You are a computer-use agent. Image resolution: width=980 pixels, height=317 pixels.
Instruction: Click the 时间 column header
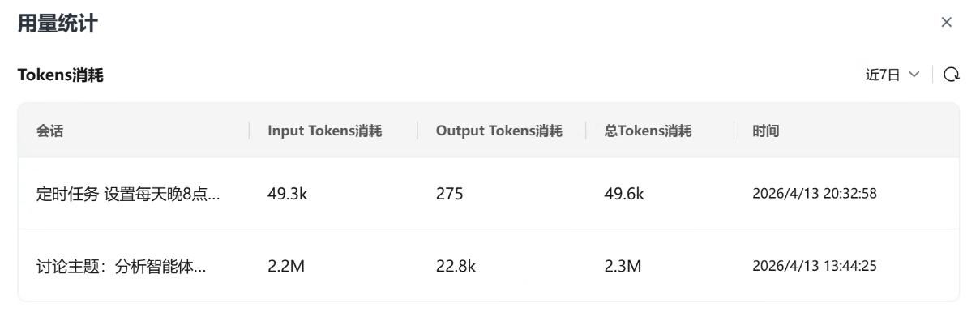766,131
